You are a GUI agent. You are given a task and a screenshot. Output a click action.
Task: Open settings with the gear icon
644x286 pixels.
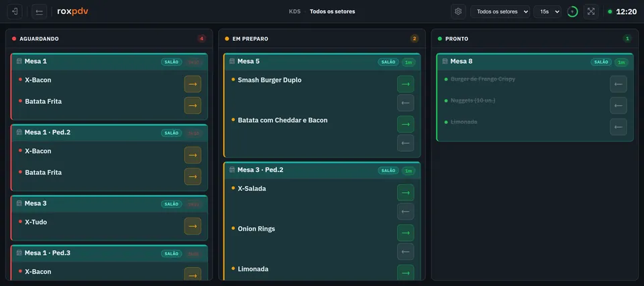[458, 11]
